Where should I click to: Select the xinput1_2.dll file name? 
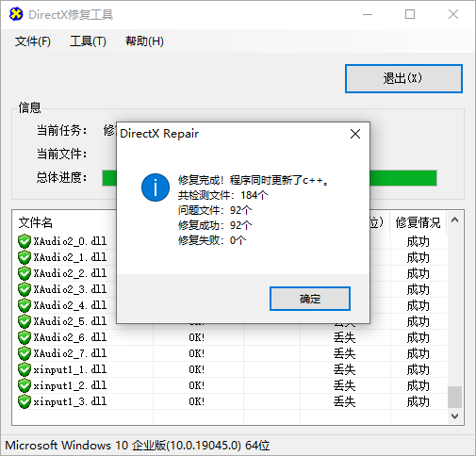tap(70, 385)
